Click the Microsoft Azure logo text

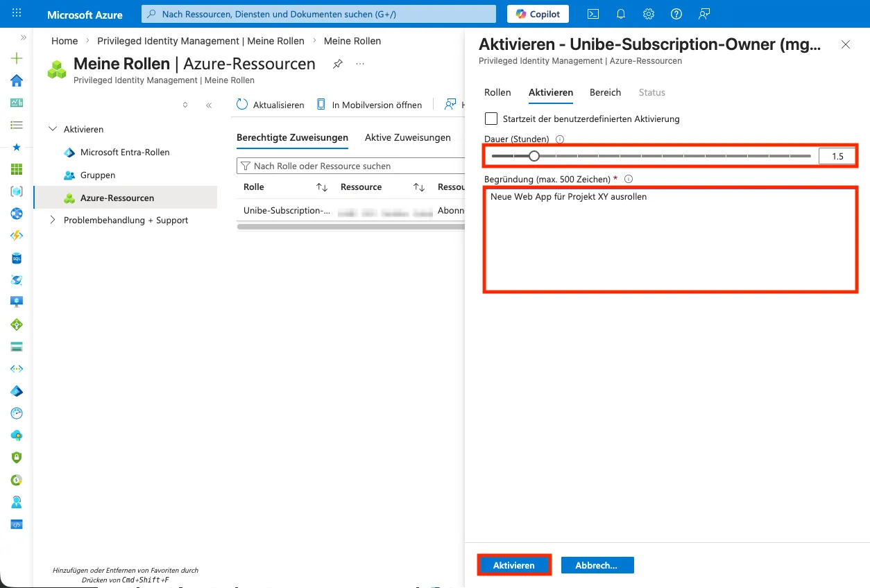(x=85, y=15)
